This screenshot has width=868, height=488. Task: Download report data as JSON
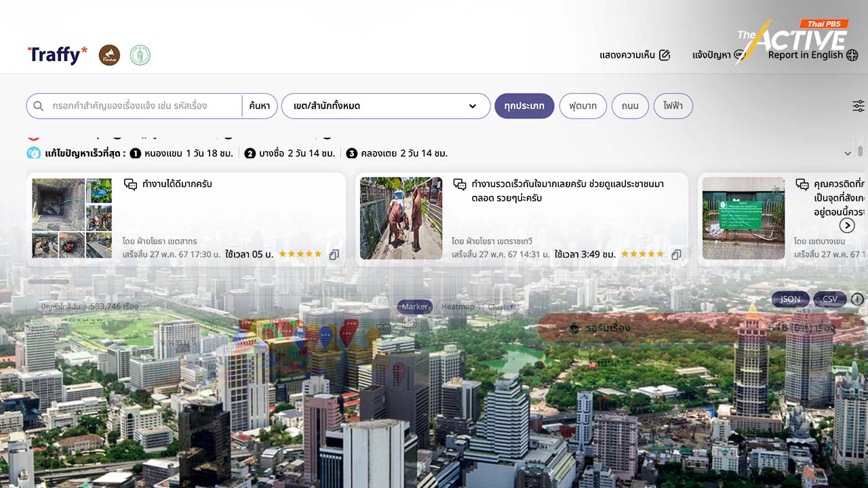coord(790,299)
